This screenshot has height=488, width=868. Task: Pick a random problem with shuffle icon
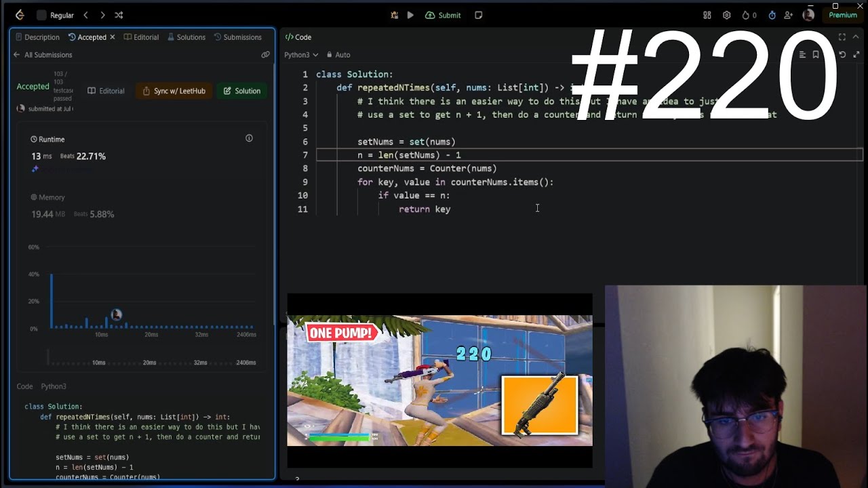pyautogui.click(x=119, y=15)
